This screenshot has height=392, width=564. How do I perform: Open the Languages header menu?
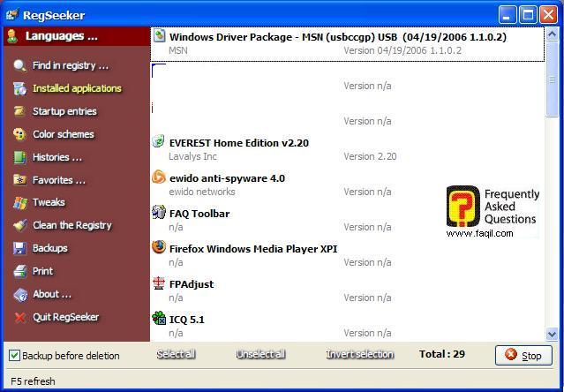coord(61,36)
